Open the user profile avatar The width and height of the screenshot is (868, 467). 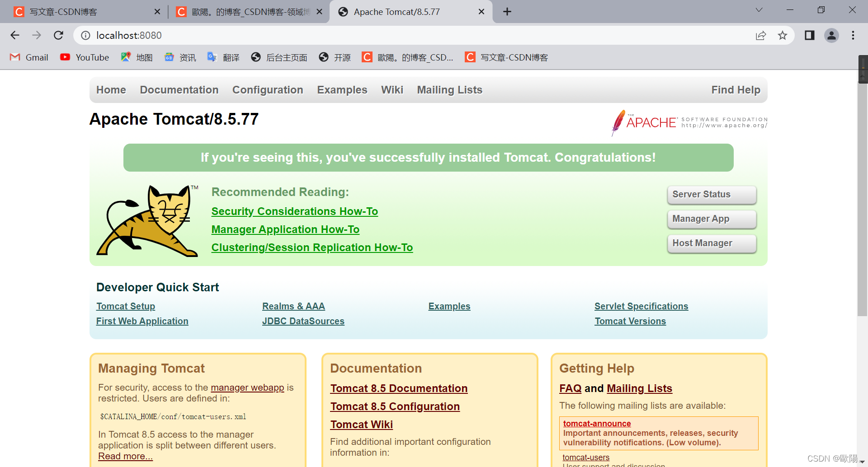coord(831,35)
